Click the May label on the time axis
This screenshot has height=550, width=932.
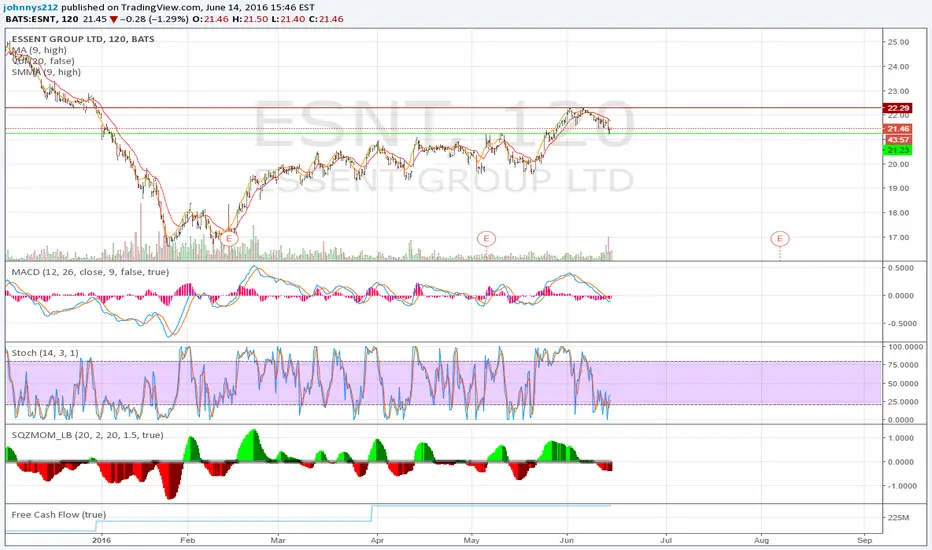pyautogui.click(x=471, y=540)
